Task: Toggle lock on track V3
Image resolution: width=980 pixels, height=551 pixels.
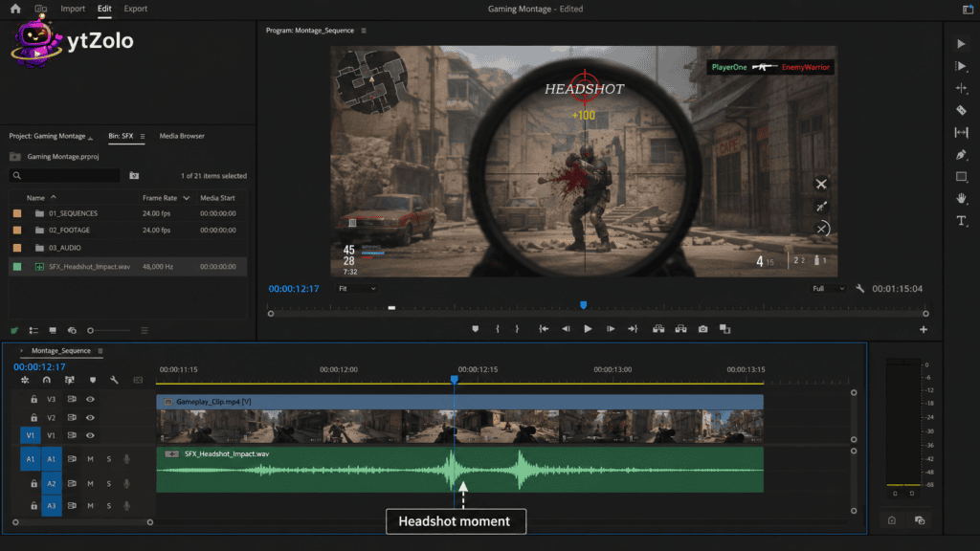Action: click(x=33, y=399)
